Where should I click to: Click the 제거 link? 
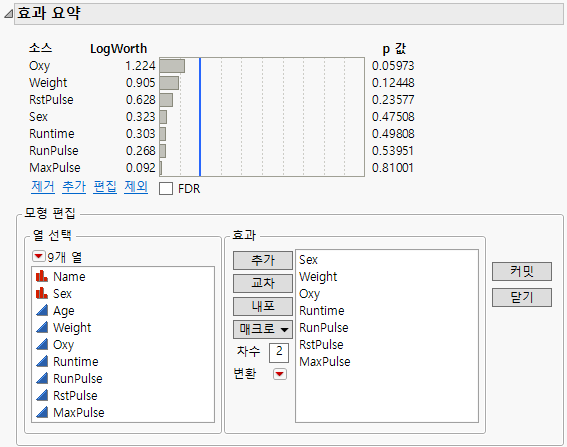point(43,187)
